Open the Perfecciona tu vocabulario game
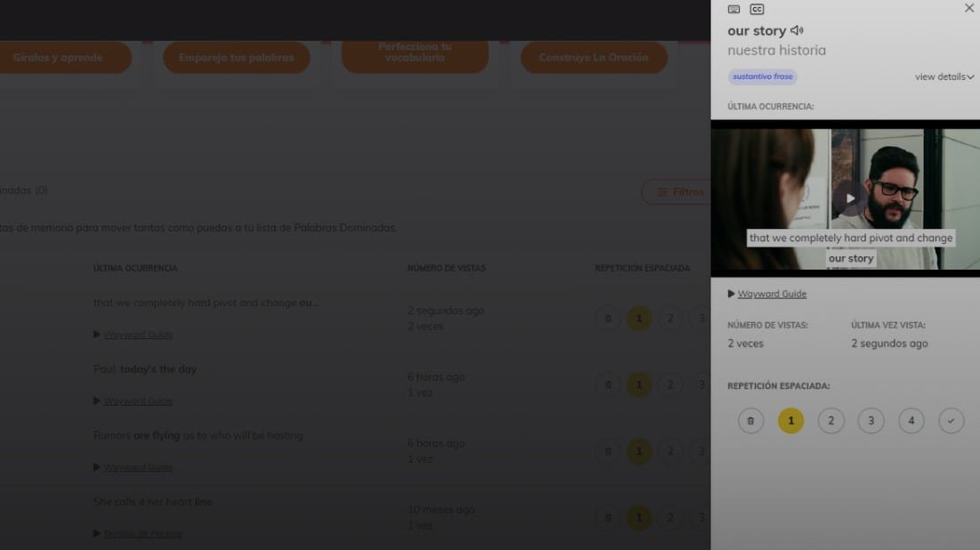 415,53
